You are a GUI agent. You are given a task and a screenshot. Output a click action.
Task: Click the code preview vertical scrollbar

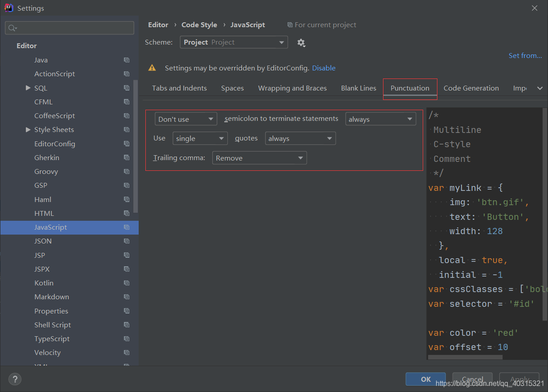click(545, 214)
